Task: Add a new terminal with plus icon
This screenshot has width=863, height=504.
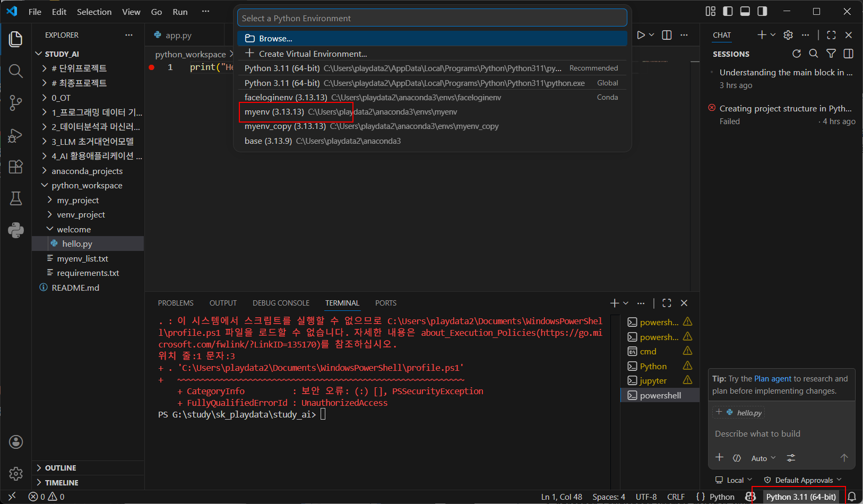Action: coord(615,303)
